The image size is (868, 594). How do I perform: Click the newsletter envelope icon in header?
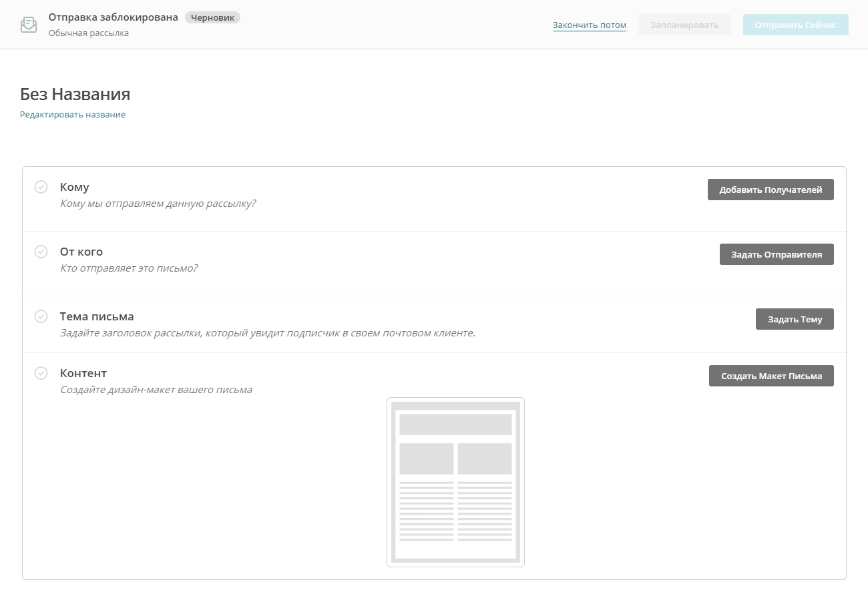[29, 25]
